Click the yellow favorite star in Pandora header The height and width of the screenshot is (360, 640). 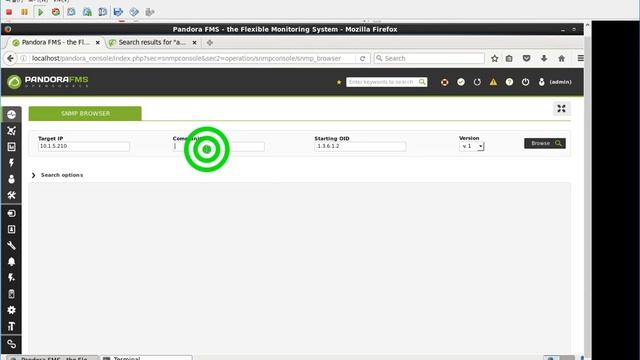[x=339, y=82]
